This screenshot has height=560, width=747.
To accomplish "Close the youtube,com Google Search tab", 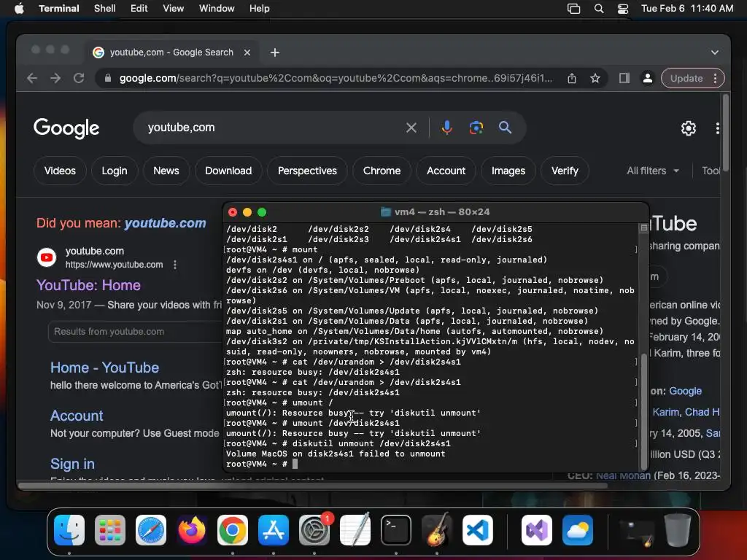I will (x=247, y=52).
